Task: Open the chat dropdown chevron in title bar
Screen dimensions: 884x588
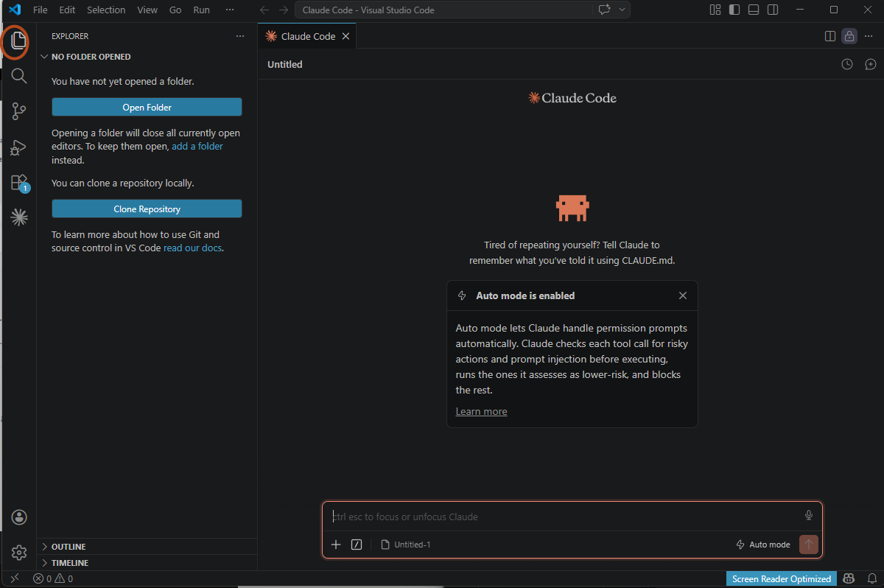Action: pyautogui.click(x=622, y=10)
